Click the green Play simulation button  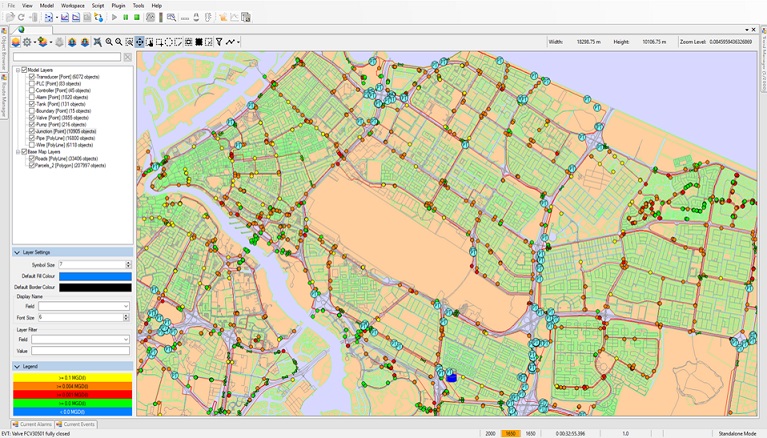point(115,17)
